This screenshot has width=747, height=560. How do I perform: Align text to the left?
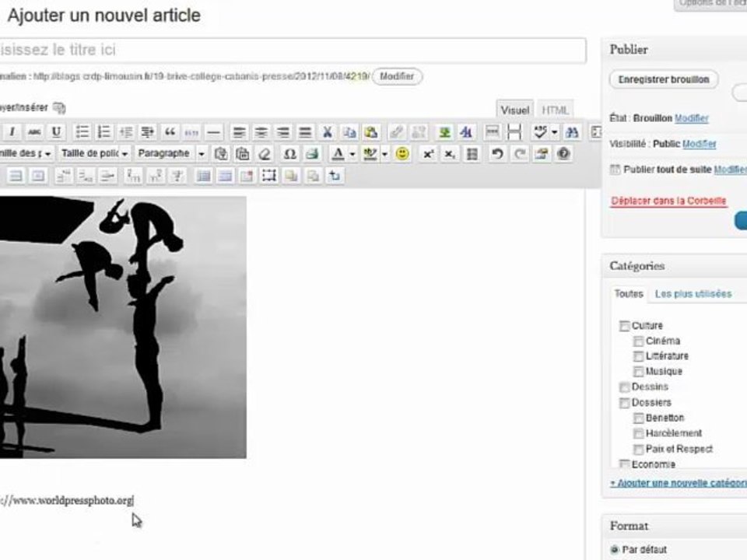tap(239, 132)
